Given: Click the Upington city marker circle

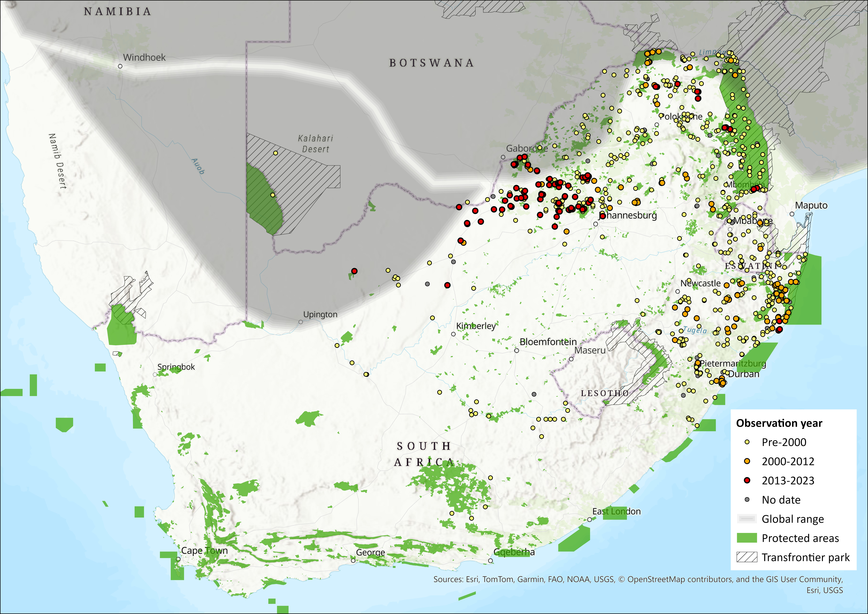Looking at the screenshot, I should tap(301, 322).
